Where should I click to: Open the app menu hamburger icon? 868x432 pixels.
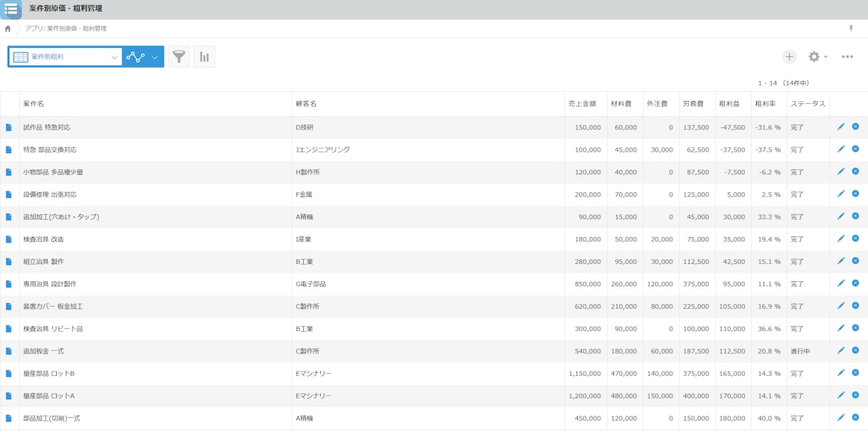coord(11,9)
